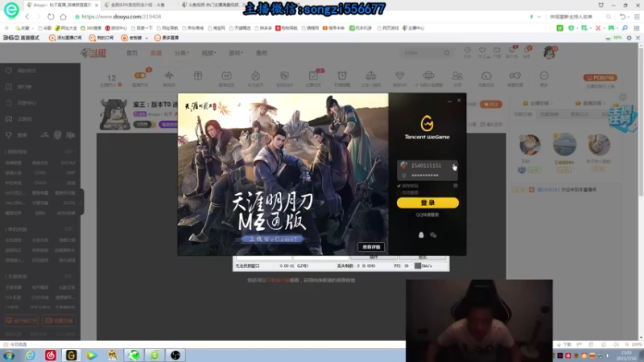Open account dropdown beside 1540115151
Screen dimensions: 644x362
[x=454, y=166]
